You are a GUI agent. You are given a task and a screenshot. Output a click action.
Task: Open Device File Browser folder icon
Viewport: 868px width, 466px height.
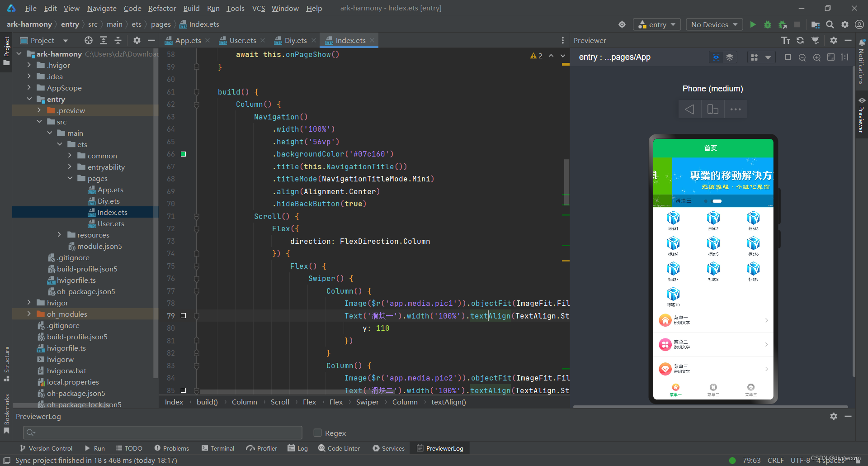coord(816,24)
